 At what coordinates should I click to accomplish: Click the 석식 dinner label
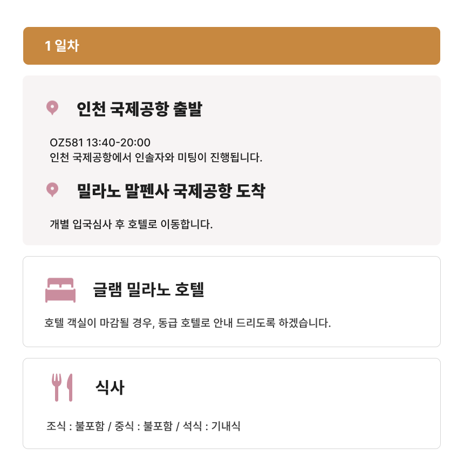[192, 426]
